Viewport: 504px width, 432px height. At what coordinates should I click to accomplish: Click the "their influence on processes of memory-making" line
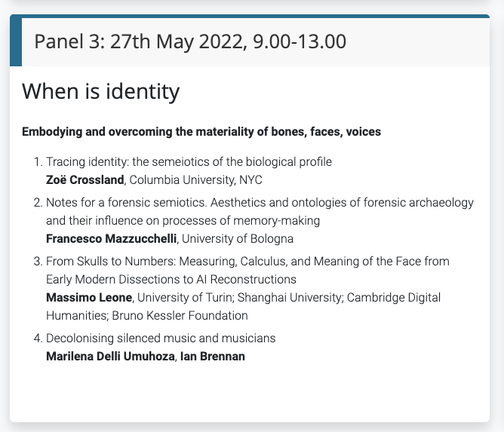(x=183, y=221)
